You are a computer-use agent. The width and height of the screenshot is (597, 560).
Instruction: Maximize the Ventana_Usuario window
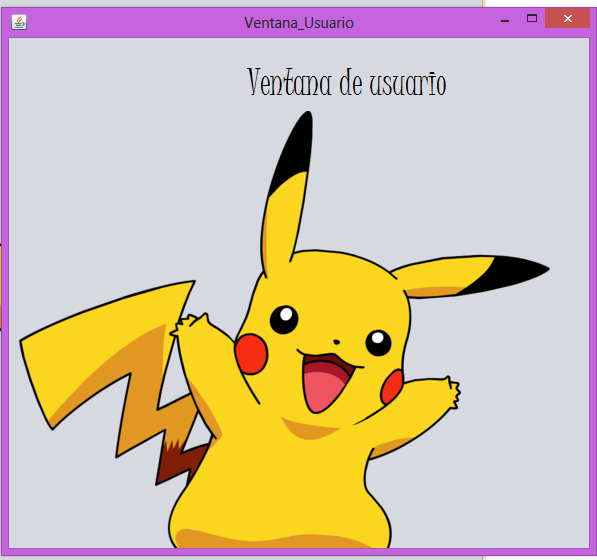pyautogui.click(x=532, y=18)
